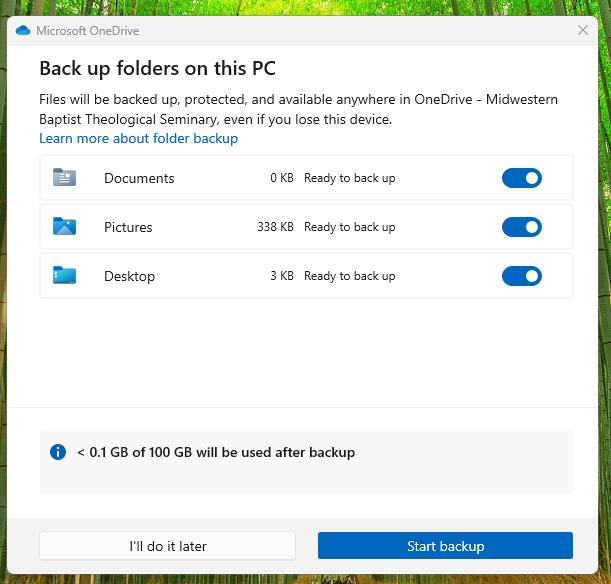Viewport: 611px width, 584px height.
Task: Click the Desktop folder label
Action: pos(129,276)
